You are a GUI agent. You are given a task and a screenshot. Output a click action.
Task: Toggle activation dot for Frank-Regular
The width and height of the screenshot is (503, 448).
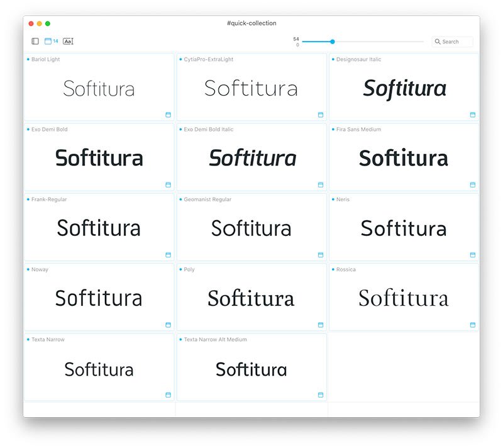coord(28,199)
